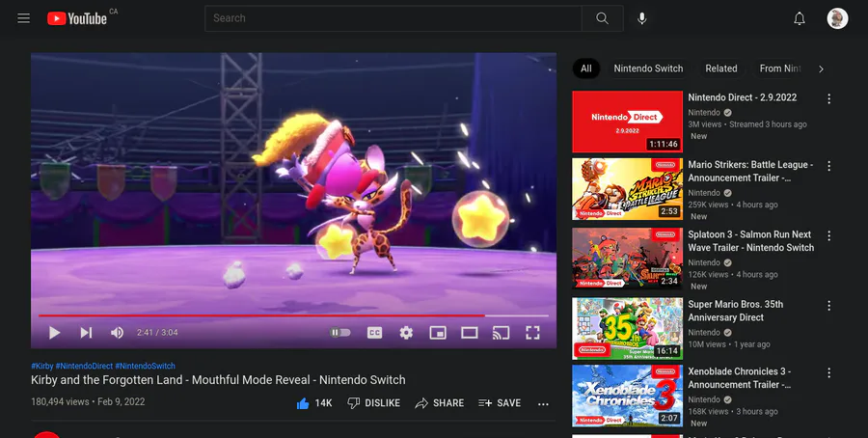Enable the miniplayer
This screenshot has width=868, height=438.
438,333
